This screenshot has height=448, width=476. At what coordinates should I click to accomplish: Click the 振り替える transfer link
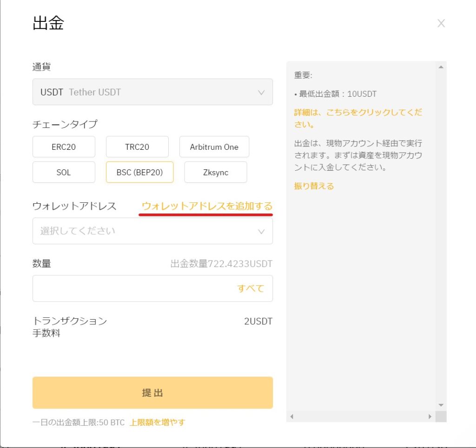[x=314, y=186]
